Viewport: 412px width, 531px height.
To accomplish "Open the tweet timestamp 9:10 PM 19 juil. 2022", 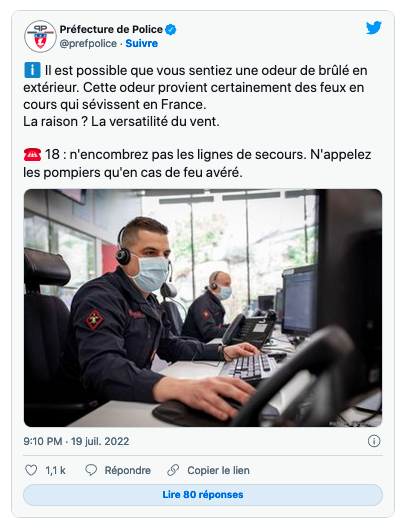I will pyautogui.click(x=76, y=441).
